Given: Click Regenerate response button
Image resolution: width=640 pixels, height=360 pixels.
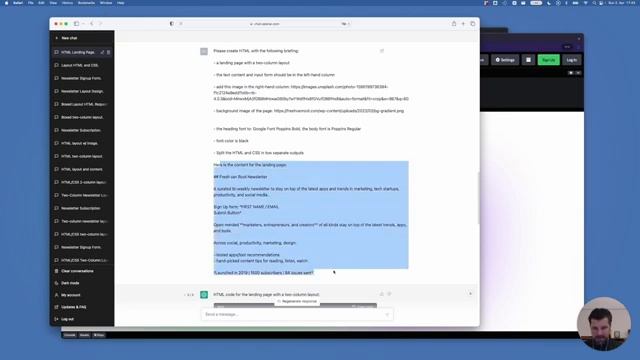Looking at the screenshot, I should pyautogui.click(x=297, y=301).
